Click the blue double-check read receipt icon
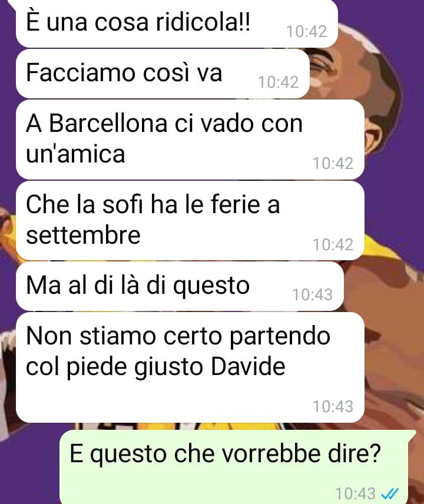The height and width of the screenshot is (504, 424). click(389, 493)
